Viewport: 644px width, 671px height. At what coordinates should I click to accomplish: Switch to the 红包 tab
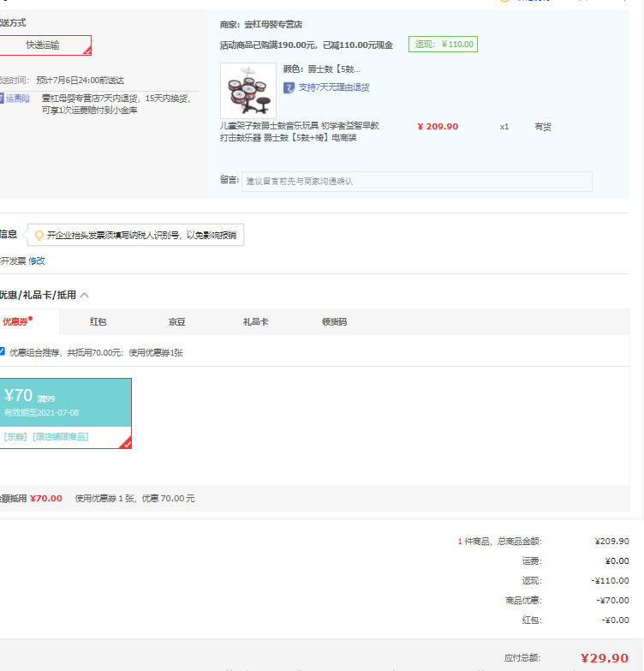pos(98,322)
